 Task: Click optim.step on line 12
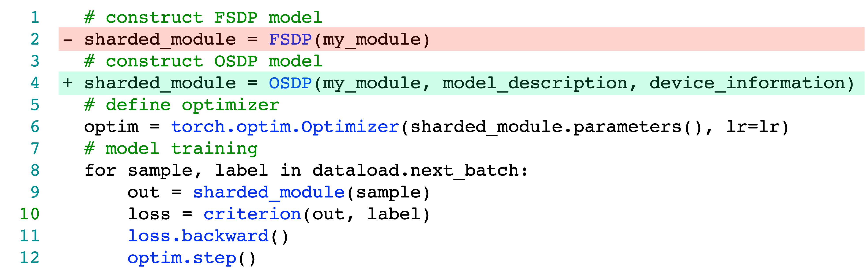click(x=182, y=258)
